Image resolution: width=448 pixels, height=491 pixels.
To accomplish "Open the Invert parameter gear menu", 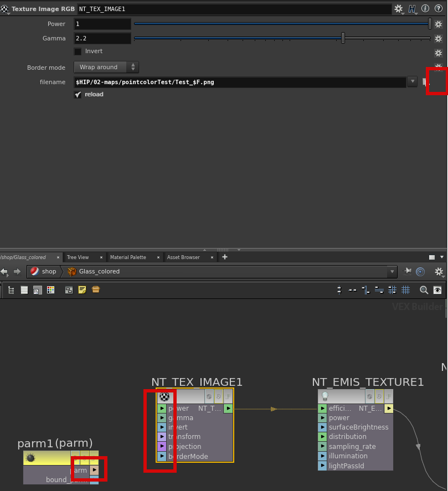I will (x=438, y=53).
